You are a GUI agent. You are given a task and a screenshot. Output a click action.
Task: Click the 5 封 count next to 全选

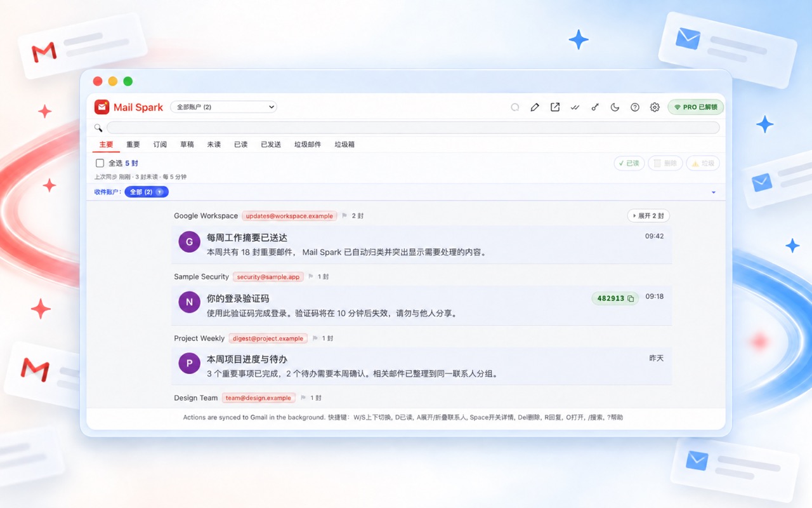tap(131, 163)
